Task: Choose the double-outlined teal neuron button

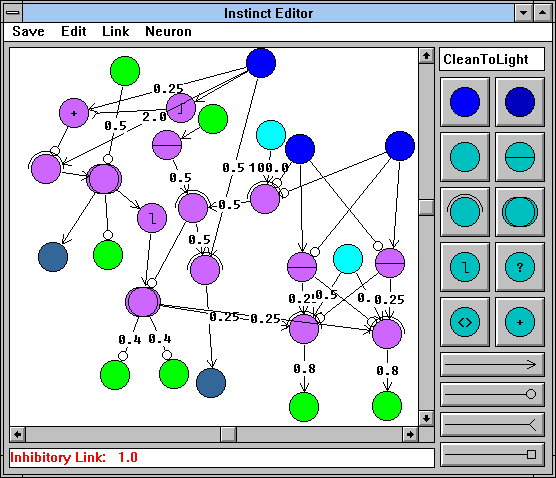Action: coord(520,212)
